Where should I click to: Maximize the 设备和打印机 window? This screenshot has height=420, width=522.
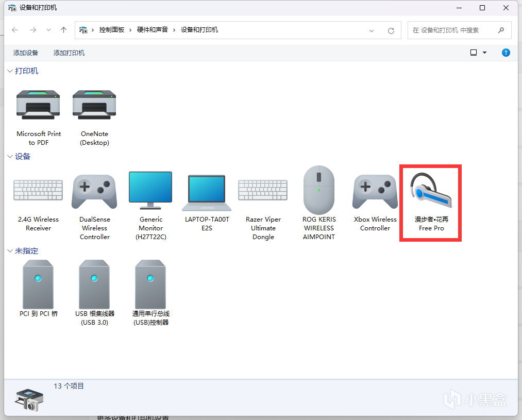(482, 8)
